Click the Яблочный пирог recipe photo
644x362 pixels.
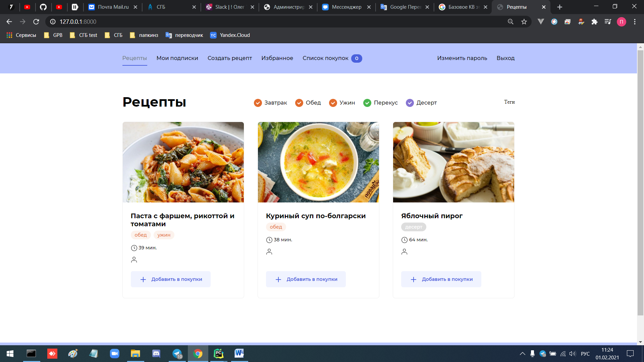click(453, 162)
